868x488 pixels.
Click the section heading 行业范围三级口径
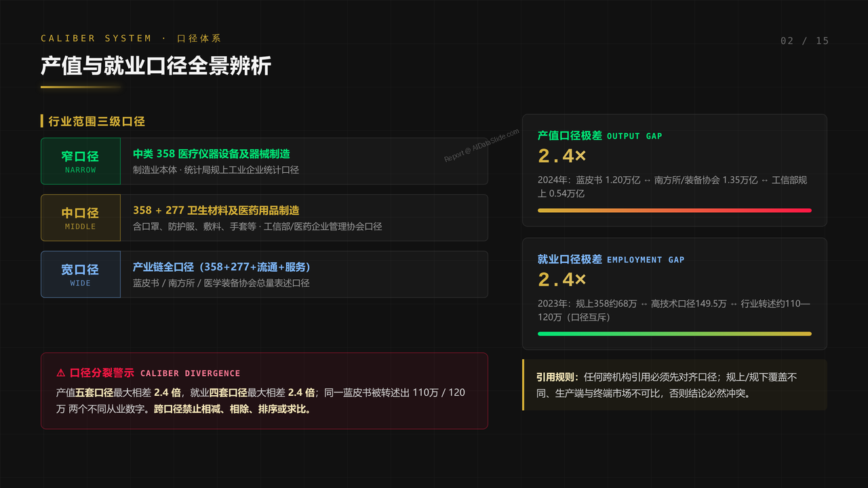97,121
